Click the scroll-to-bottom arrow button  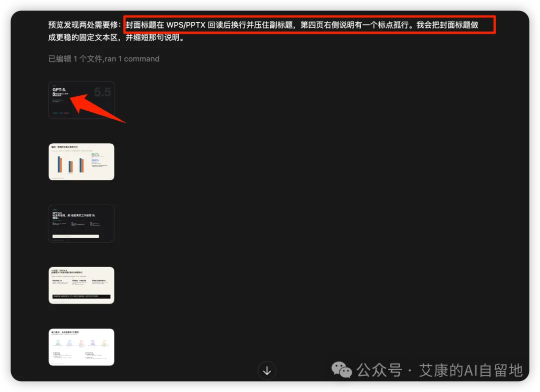point(267,371)
